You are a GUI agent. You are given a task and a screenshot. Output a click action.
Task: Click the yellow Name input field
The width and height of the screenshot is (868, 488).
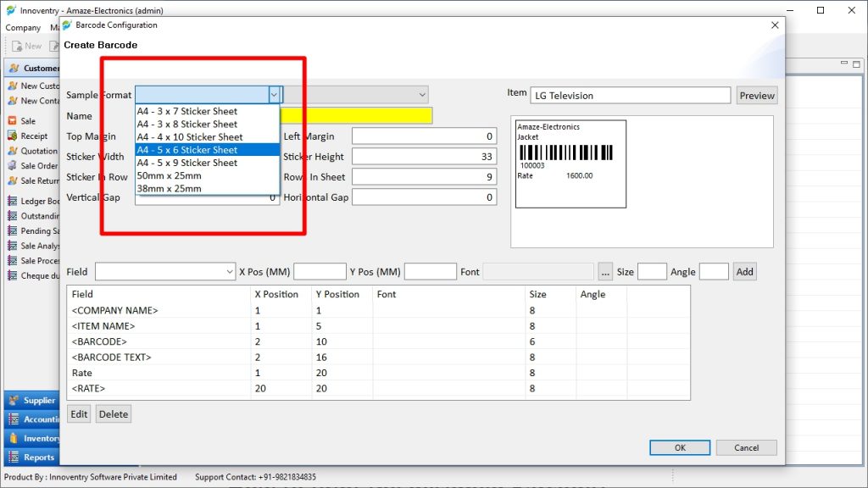coord(358,115)
